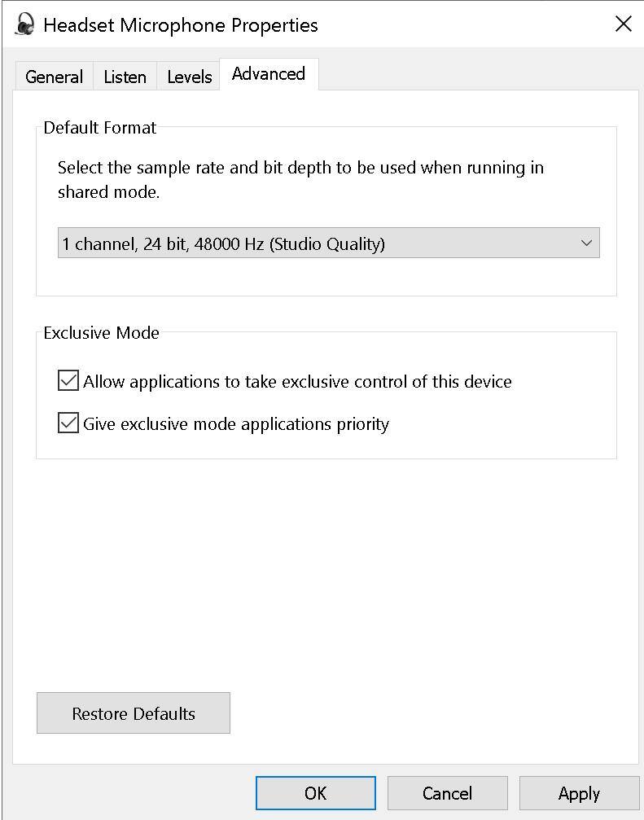Viewport: 644px width, 820px height.
Task: Close the Headset Microphone Properties dialog
Action: [623, 24]
